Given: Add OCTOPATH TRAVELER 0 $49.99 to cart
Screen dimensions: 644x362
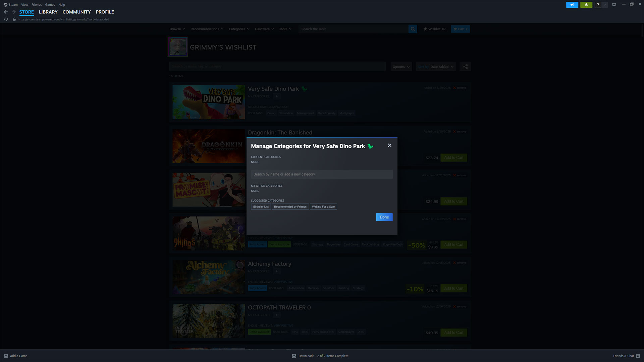Looking at the screenshot, I should click(453, 333).
